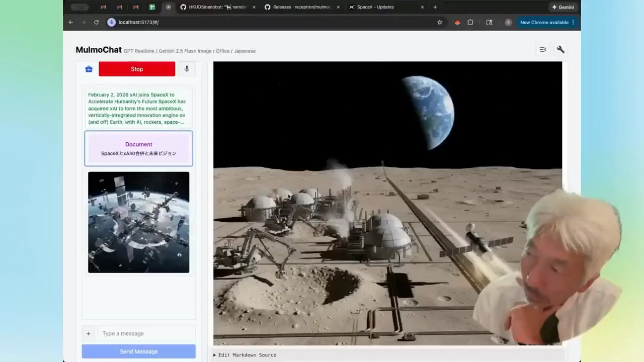Image resolution: width=644 pixels, height=362 pixels.
Task: Open Gemini button in Chrome
Action: click(563, 7)
